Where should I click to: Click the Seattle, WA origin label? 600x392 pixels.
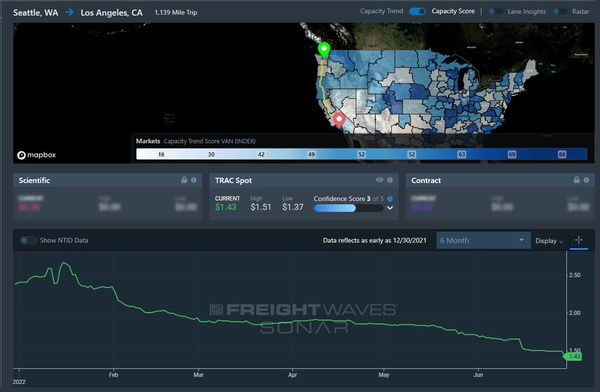pos(36,13)
